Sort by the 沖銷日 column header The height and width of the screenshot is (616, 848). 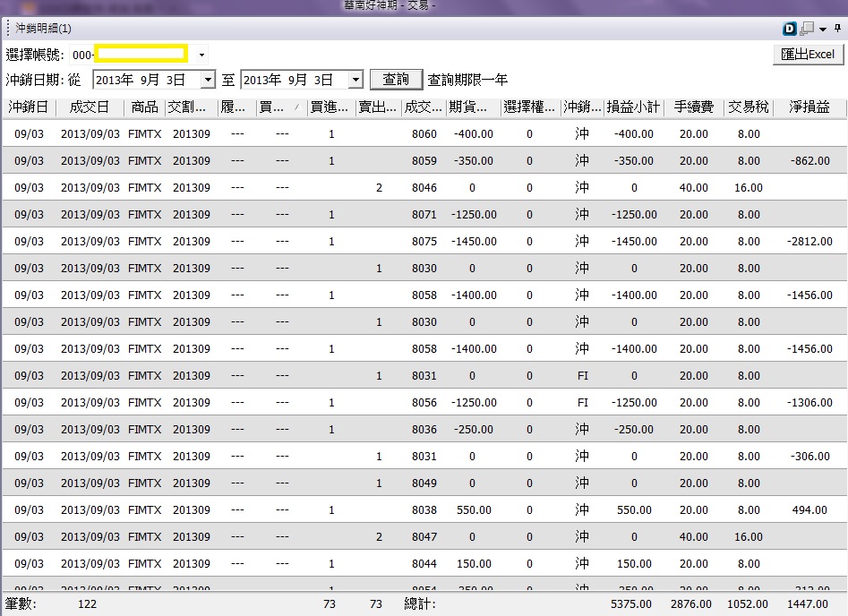point(29,107)
